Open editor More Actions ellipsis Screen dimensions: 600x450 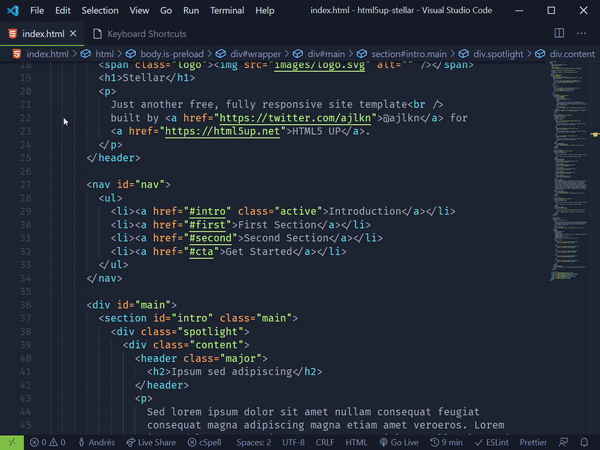point(581,33)
